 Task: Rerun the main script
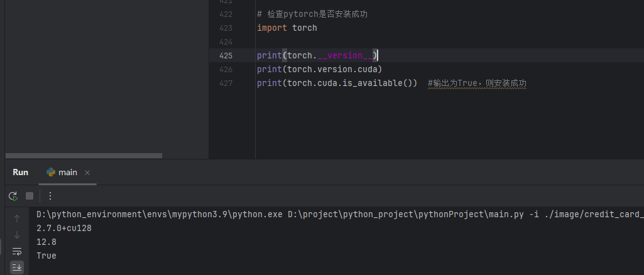[13, 196]
